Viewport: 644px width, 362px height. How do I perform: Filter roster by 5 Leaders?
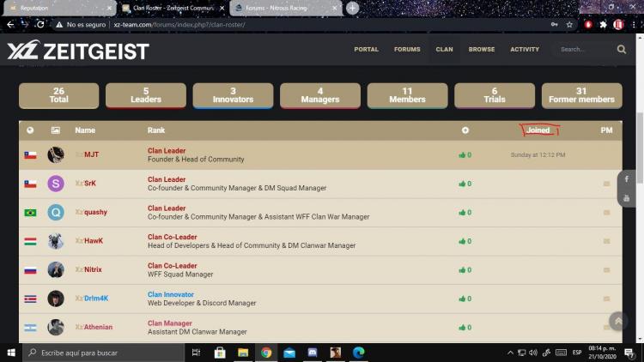[x=146, y=95]
